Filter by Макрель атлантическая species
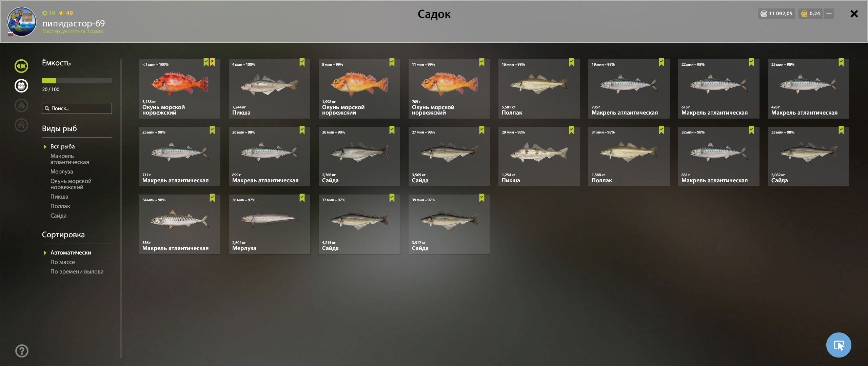 point(70,159)
